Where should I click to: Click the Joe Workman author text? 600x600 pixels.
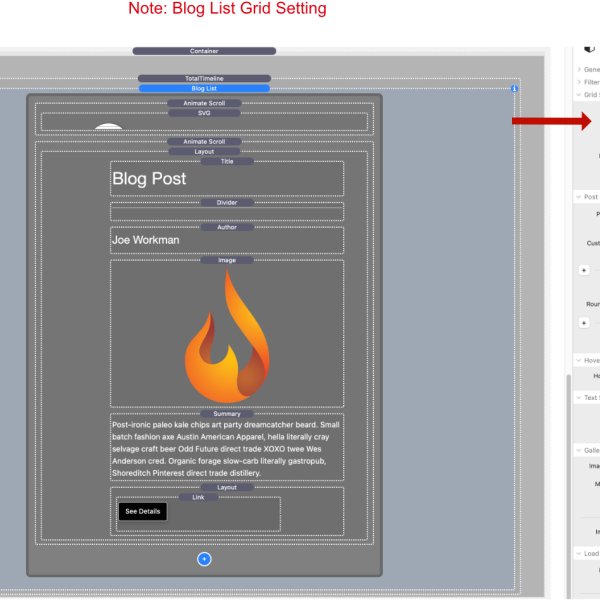pyautogui.click(x=146, y=240)
